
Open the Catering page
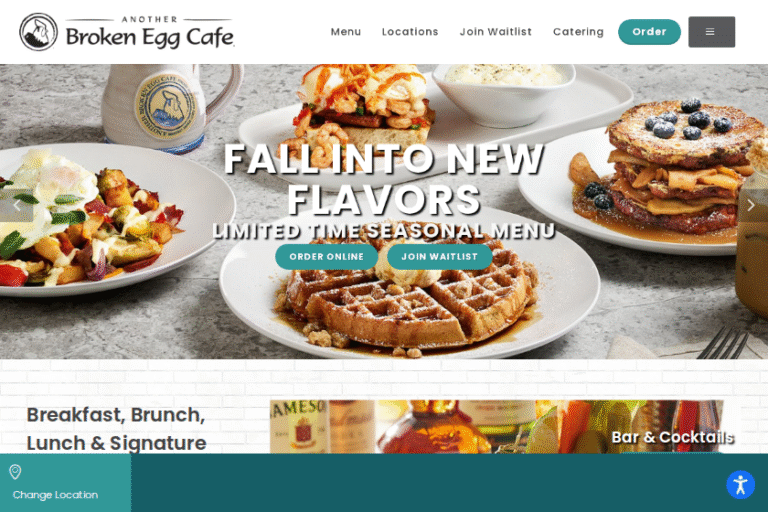point(578,32)
